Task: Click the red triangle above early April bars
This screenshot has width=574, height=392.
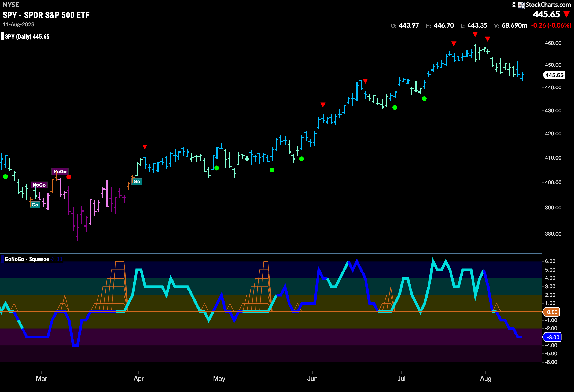Action: (x=145, y=147)
